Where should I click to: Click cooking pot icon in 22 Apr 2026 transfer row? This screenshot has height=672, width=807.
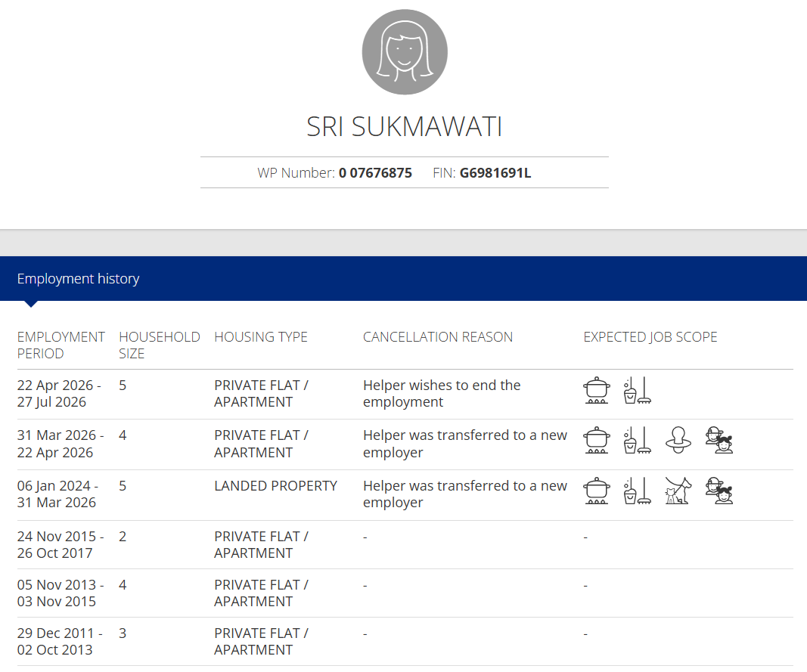pyautogui.click(x=597, y=440)
